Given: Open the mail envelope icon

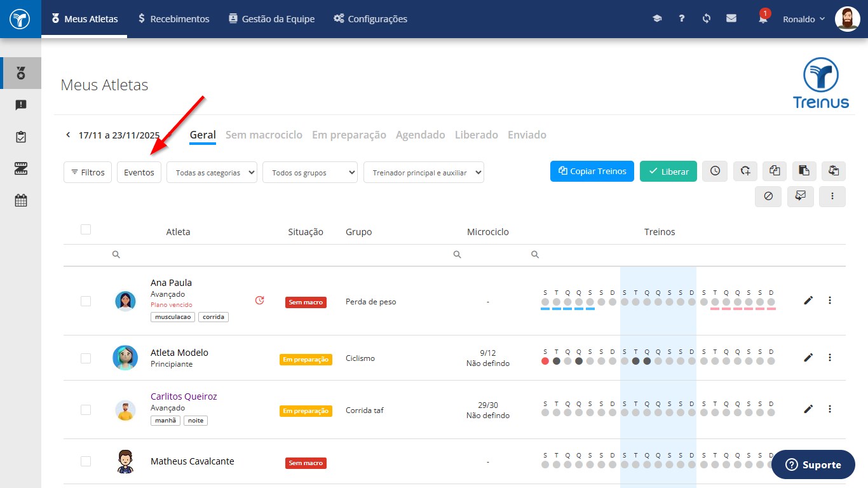Looking at the screenshot, I should click(731, 18).
